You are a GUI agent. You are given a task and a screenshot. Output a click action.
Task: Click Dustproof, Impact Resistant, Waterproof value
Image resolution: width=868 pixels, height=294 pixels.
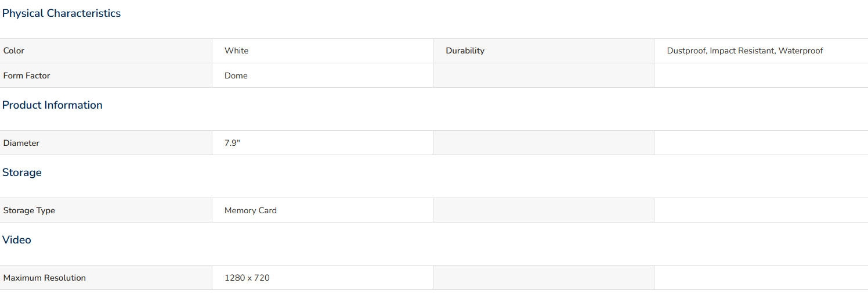tap(745, 51)
